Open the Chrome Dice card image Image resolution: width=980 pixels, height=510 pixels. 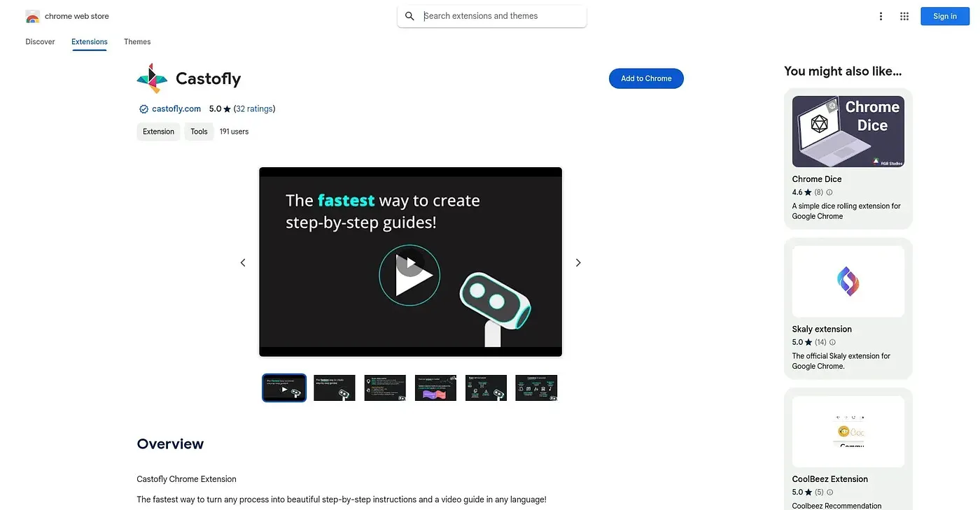[848, 132]
